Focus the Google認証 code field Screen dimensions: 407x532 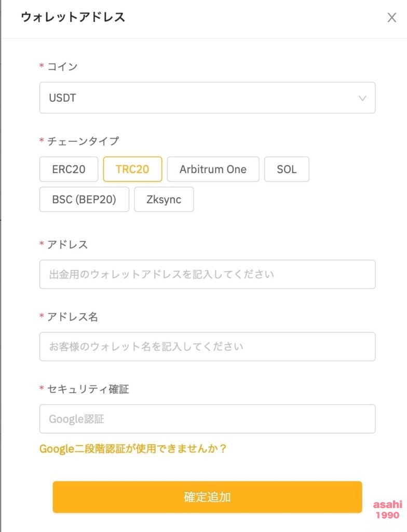point(207,419)
